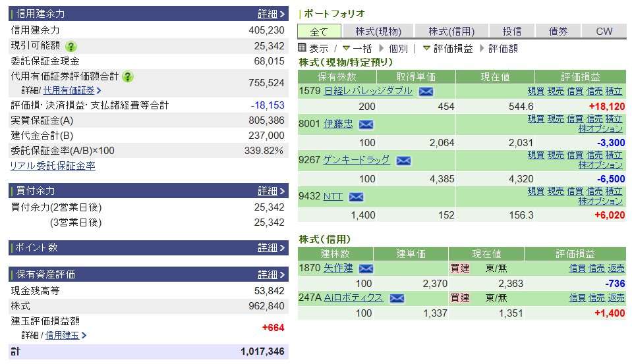Expand the 一括 display option
Screen dimensions: 632x364
click(357, 48)
